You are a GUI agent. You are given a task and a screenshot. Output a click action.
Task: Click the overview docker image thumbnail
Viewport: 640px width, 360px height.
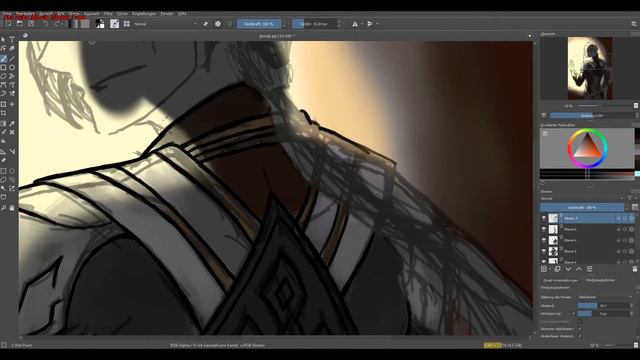(x=590, y=68)
